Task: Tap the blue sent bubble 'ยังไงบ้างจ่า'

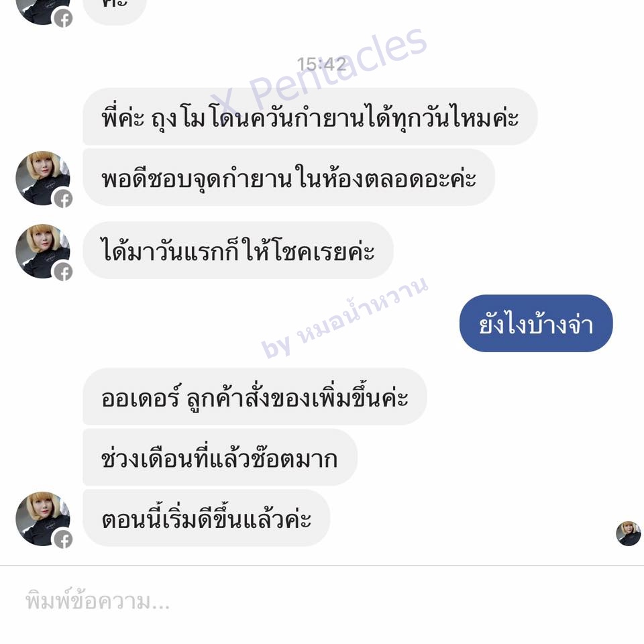Action: click(536, 323)
